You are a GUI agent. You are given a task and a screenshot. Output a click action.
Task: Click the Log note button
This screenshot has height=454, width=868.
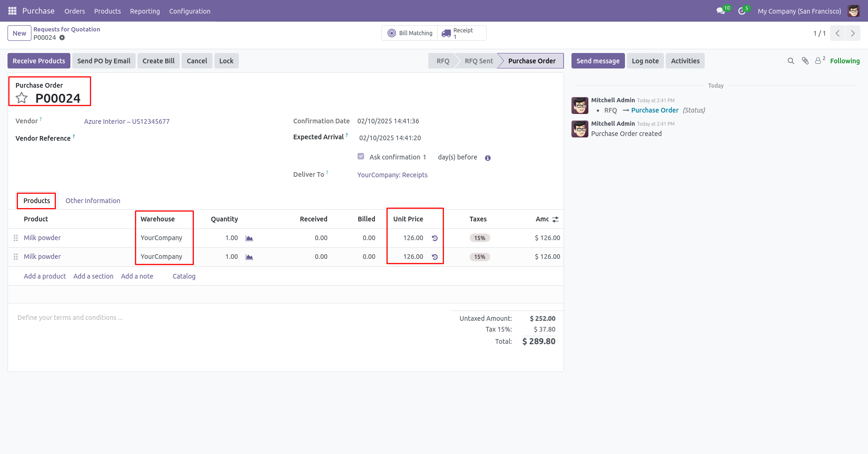[x=645, y=61]
